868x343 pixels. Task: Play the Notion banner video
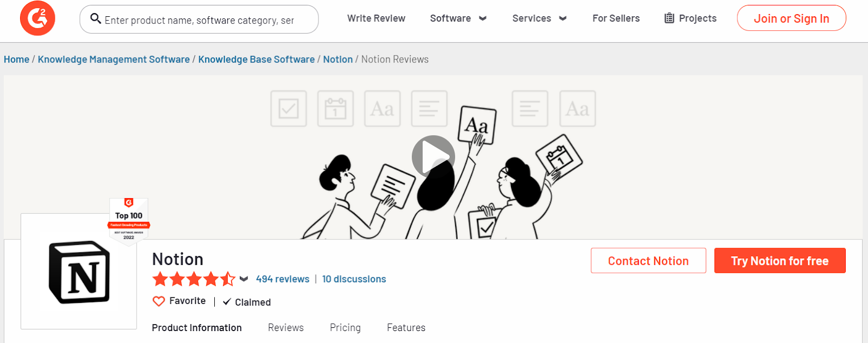point(433,157)
